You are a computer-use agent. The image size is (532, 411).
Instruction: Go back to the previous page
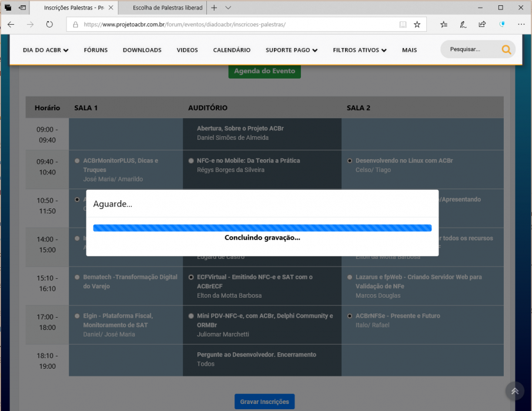pyautogui.click(x=11, y=25)
